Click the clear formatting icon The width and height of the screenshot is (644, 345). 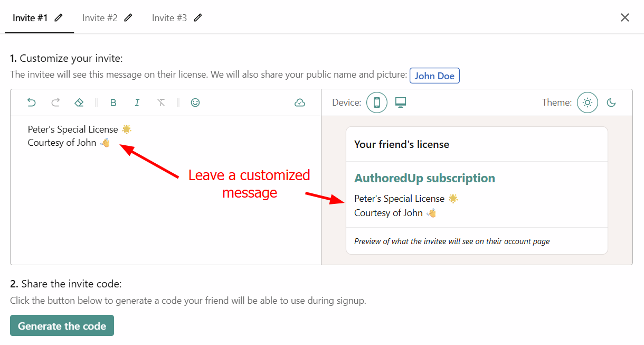point(161,102)
